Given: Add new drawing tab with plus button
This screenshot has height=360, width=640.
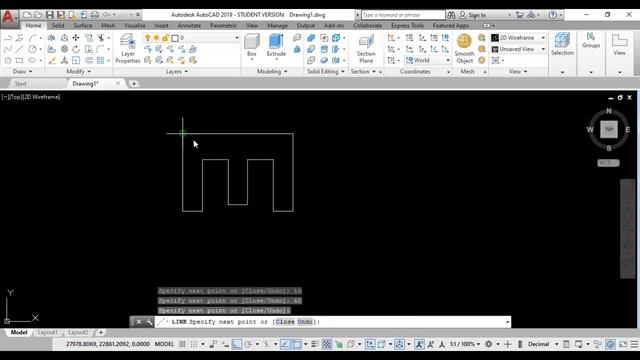Looking at the screenshot, I should 133,84.
